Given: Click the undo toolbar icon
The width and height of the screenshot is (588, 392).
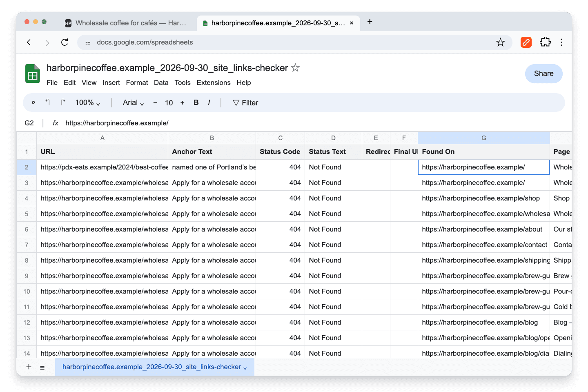Looking at the screenshot, I should pyautogui.click(x=47, y=102).
